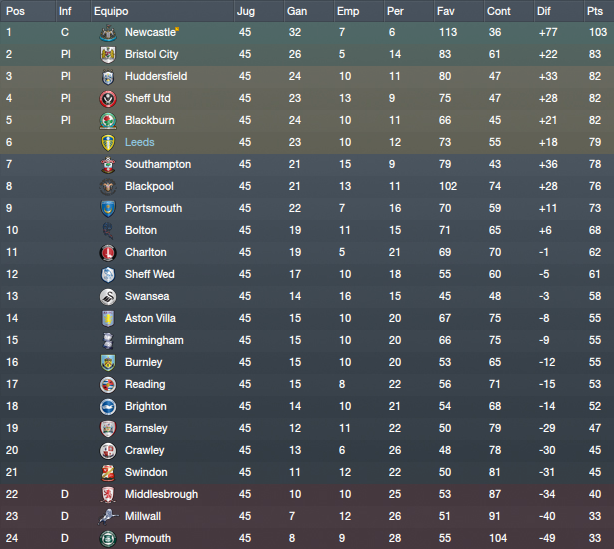Viewport: 614px width, 549px height.
Task: Select the Middlesbrough team name
Action: [x=161, y=495]
